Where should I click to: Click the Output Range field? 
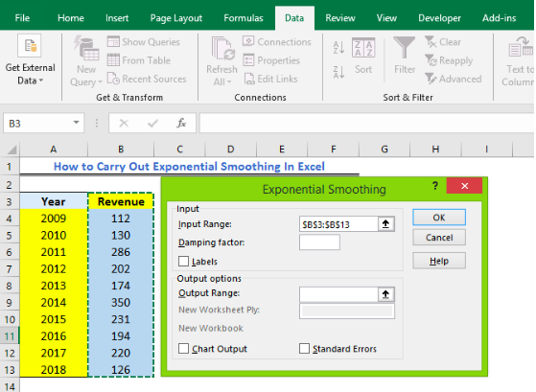click(x=338, y=294)
